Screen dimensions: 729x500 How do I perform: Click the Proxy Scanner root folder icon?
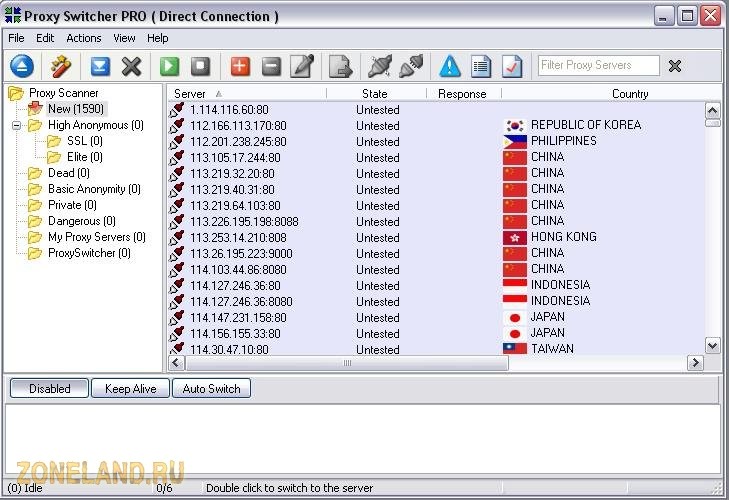tap(15, 93)
